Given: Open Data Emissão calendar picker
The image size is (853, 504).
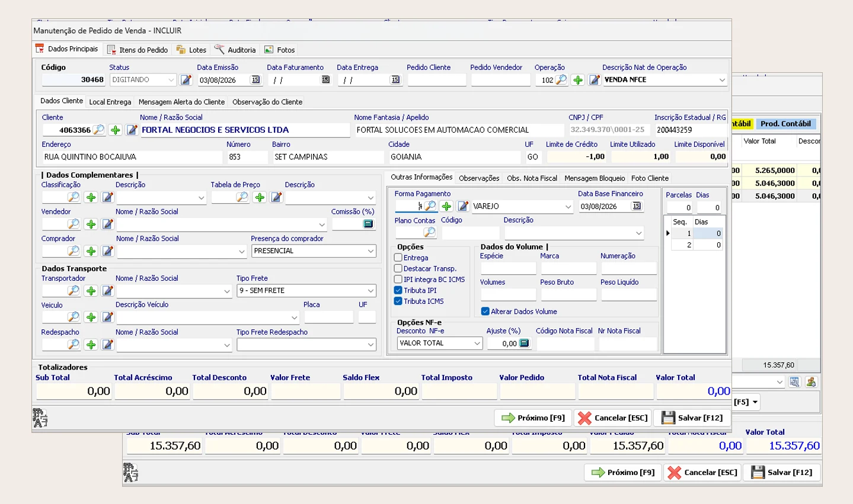Looking at the screenshot, I should click(x=255, y=80).
